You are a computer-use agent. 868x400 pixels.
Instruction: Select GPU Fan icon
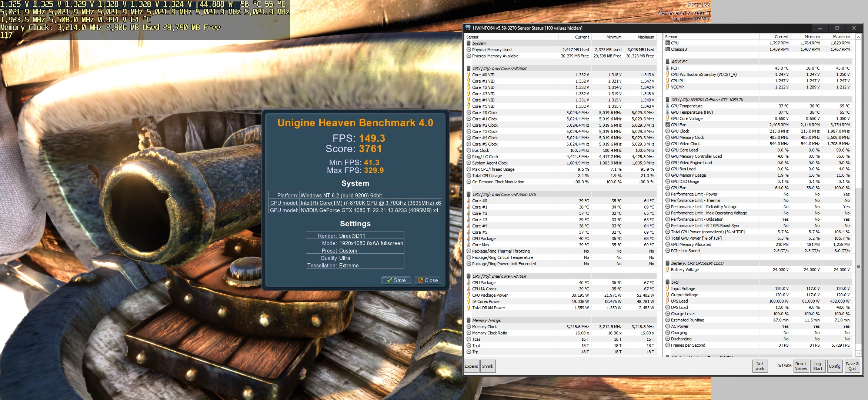tap(668, 125)
